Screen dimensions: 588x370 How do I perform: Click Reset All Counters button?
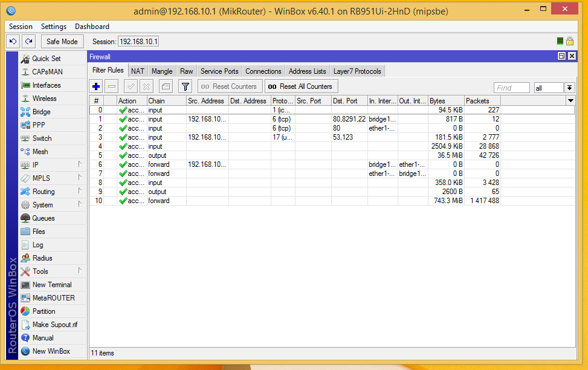coord(301,86)
